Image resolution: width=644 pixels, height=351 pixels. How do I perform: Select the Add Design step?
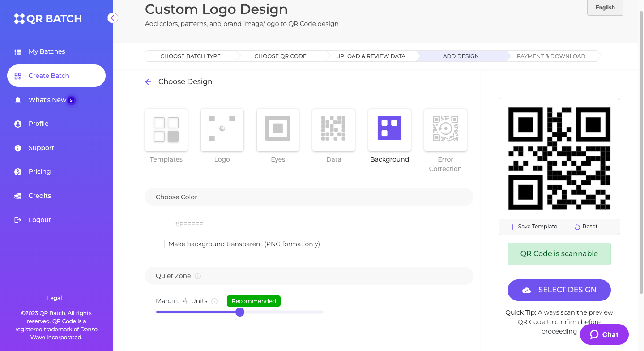(x=461, y=56)
